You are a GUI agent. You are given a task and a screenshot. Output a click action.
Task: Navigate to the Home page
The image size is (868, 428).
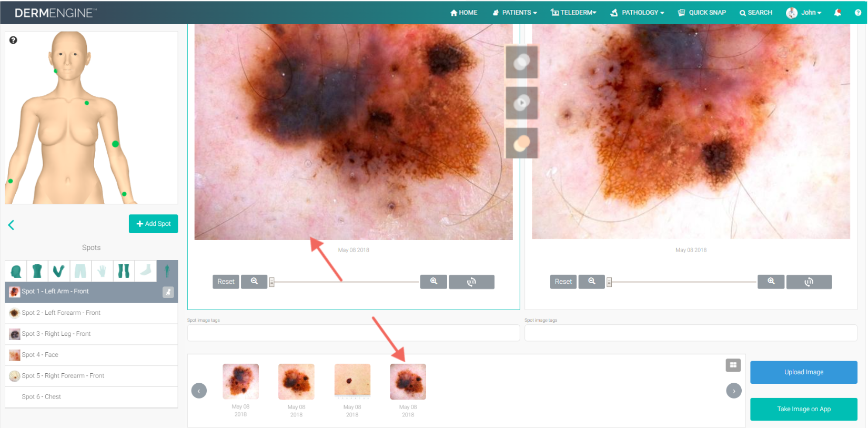[463, 13]
